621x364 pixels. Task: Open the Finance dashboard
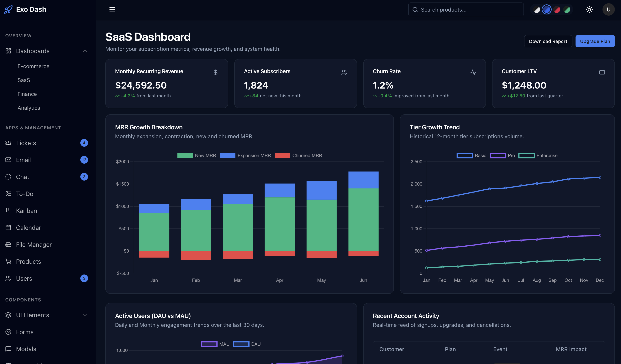pyautogui.click(x=27, y=94)
